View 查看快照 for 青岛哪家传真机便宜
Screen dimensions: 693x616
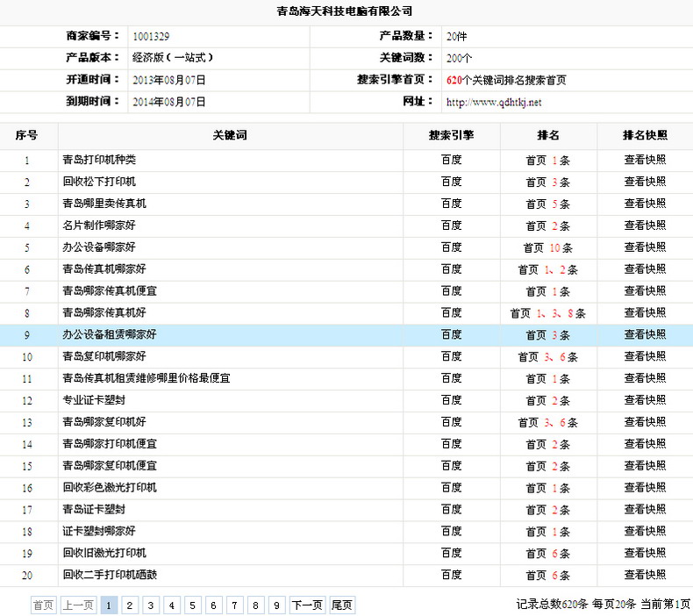[645, 291]
